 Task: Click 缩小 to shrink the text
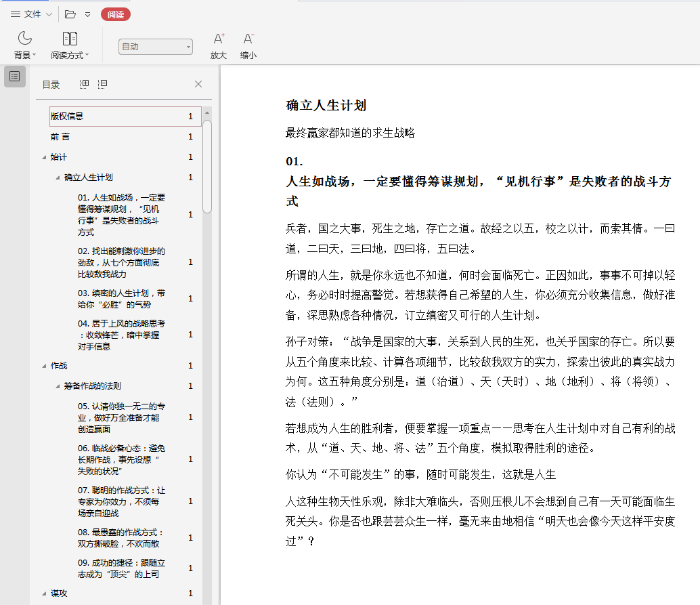click(248, 45)
